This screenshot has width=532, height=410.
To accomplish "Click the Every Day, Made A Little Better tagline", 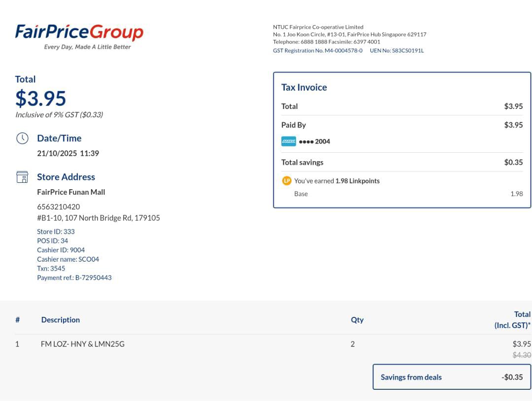I will [87, 47].
